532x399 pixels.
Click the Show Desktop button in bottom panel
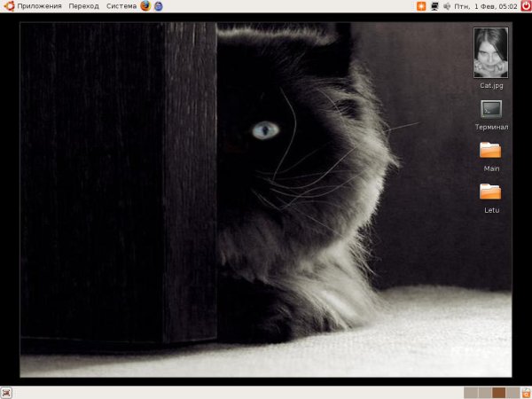6,393
